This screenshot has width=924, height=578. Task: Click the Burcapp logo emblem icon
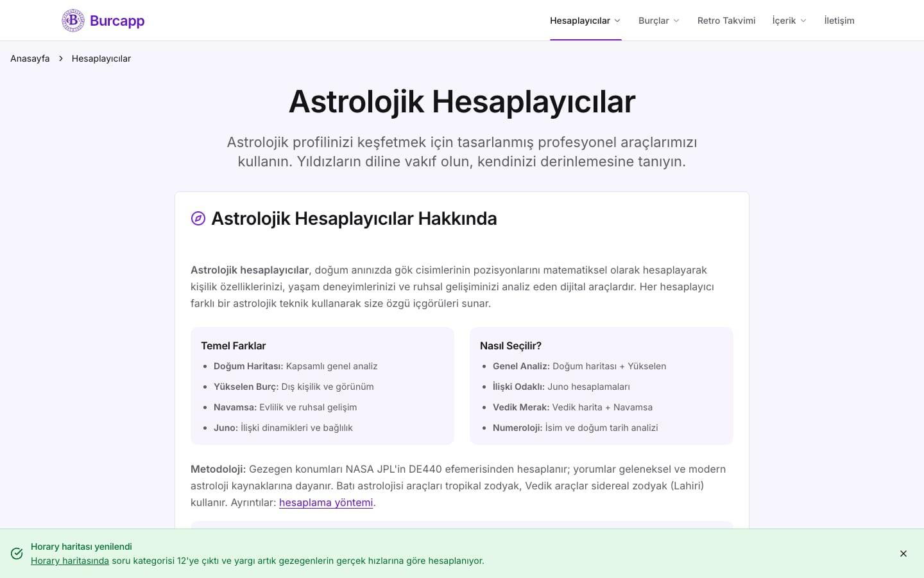(73, 21)
